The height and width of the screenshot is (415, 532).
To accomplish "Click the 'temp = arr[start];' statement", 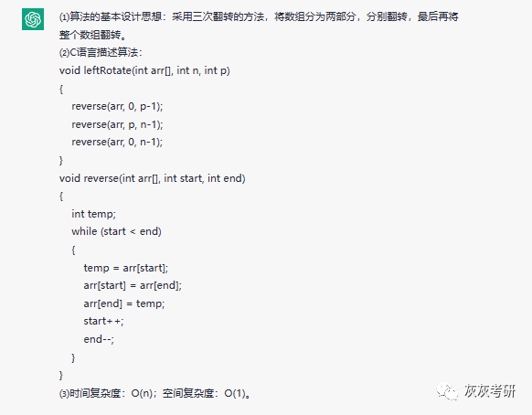I will tap(126, 268).
